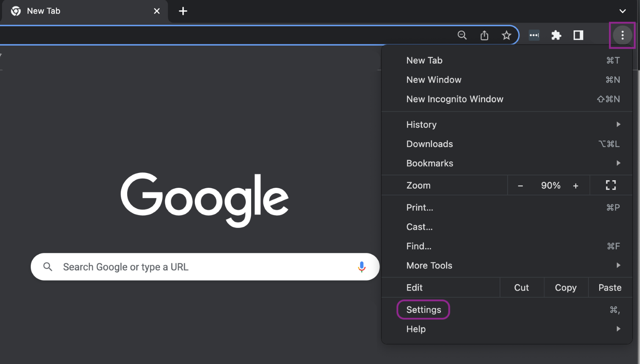Screen dimensions: 640x364
Task: Open the Extensions puzzle piece icon
Action: [556, 35]
